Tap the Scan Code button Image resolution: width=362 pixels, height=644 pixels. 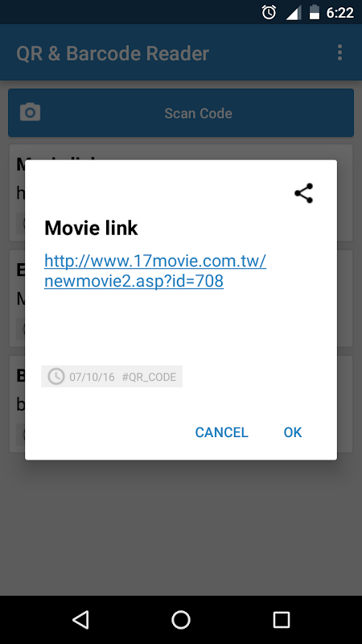point(181,113)
